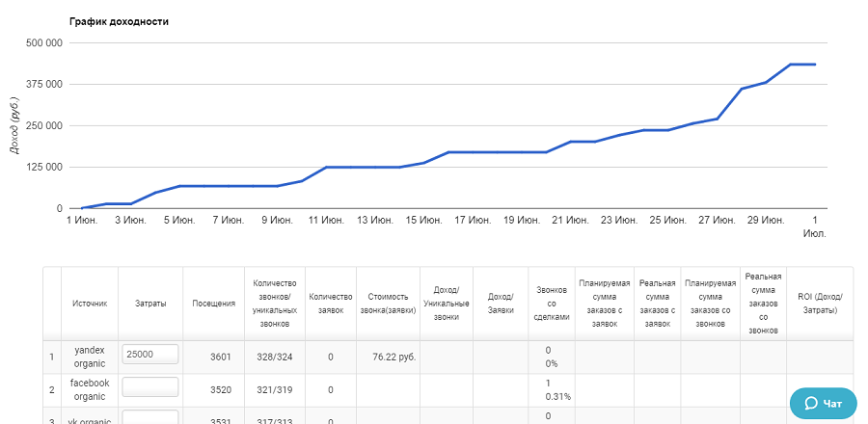Click the 125 000 axis label

(44, 168)
